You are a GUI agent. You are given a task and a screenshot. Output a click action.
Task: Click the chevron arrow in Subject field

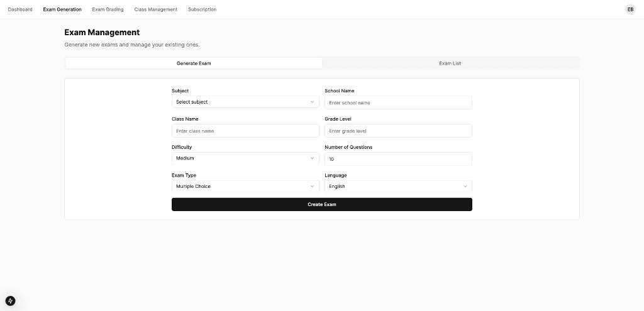pyautogui.click(x=312, y=102)
